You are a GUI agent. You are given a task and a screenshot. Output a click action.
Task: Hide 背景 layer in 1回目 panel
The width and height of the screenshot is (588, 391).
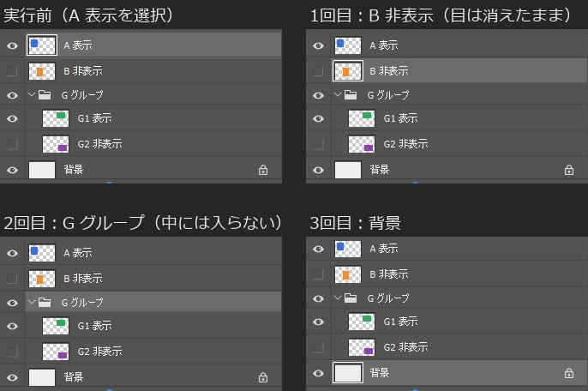(318, 170)
